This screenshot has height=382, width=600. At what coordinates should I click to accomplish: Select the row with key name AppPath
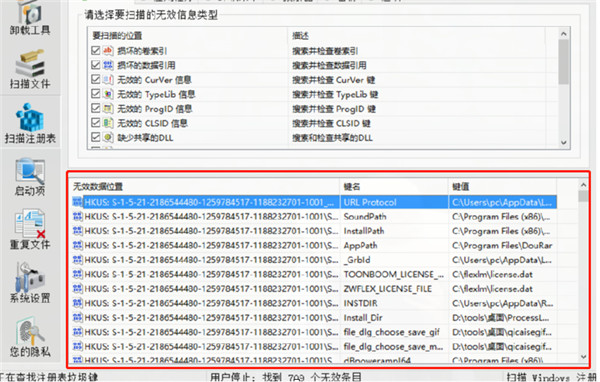tap(314, 245)
